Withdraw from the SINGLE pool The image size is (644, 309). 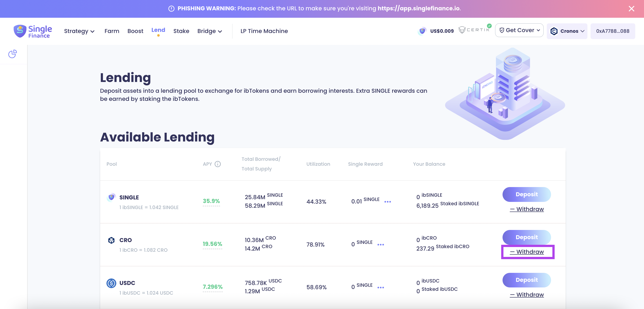(527, 209)
